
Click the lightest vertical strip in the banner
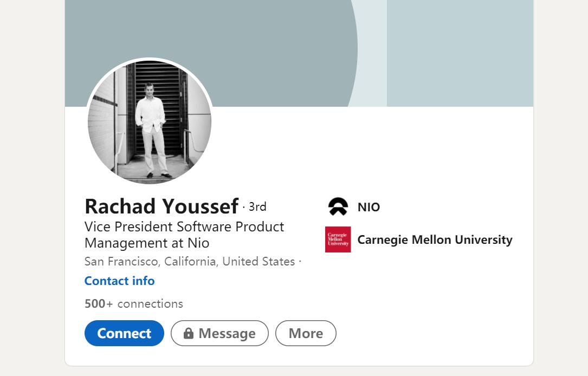click(x=373, y=53)
